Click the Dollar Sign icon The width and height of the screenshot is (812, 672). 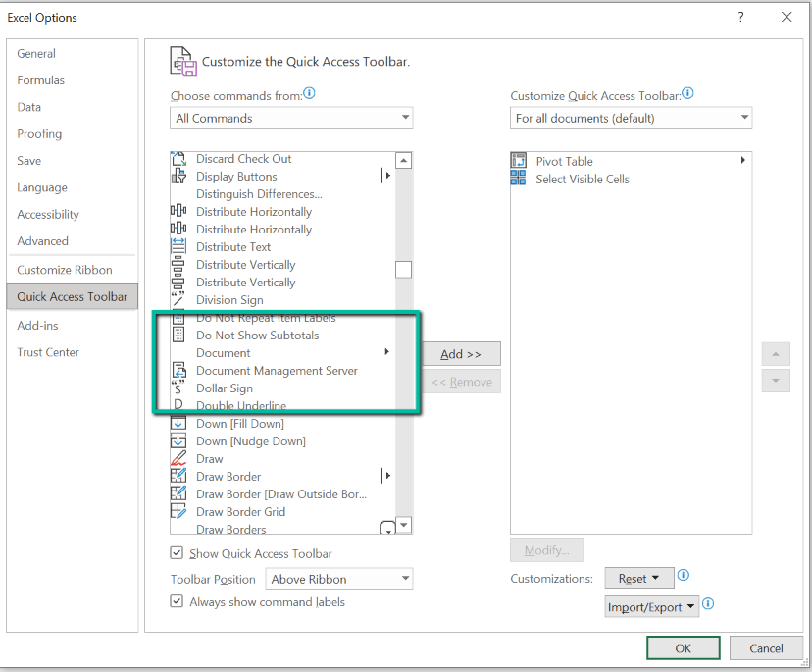(178, 388)
